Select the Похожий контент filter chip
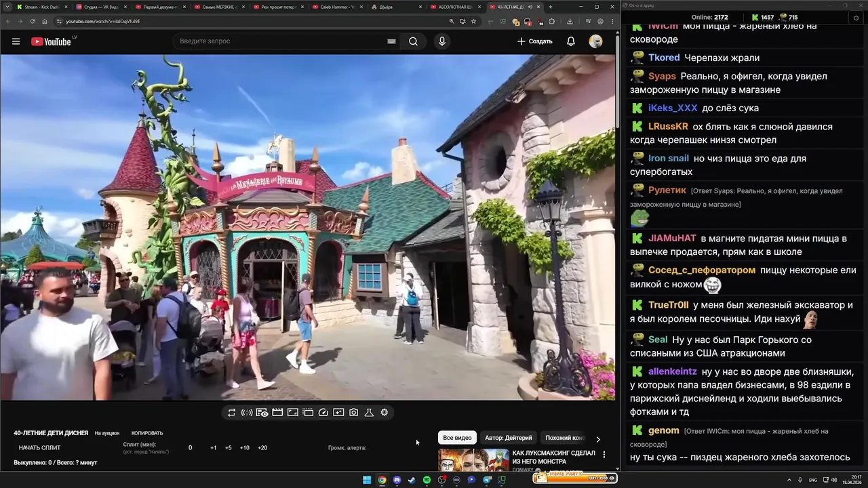 click(x=564, y=438)
